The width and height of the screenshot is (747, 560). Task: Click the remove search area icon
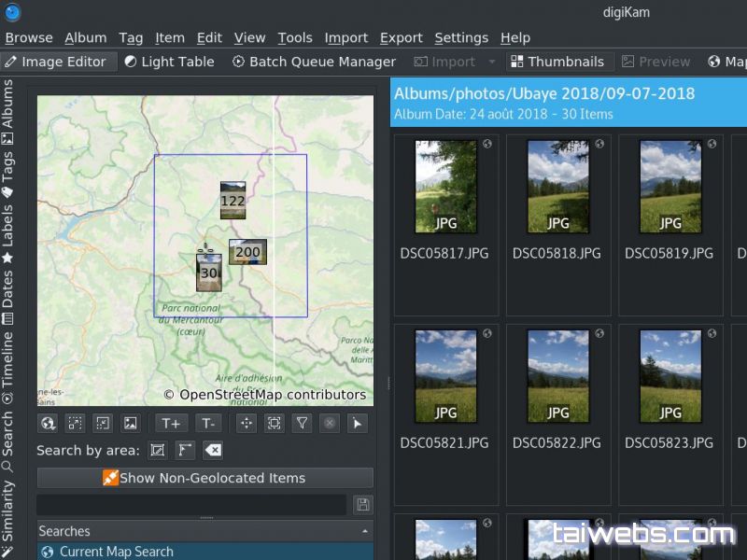click(x=213, y=451)
